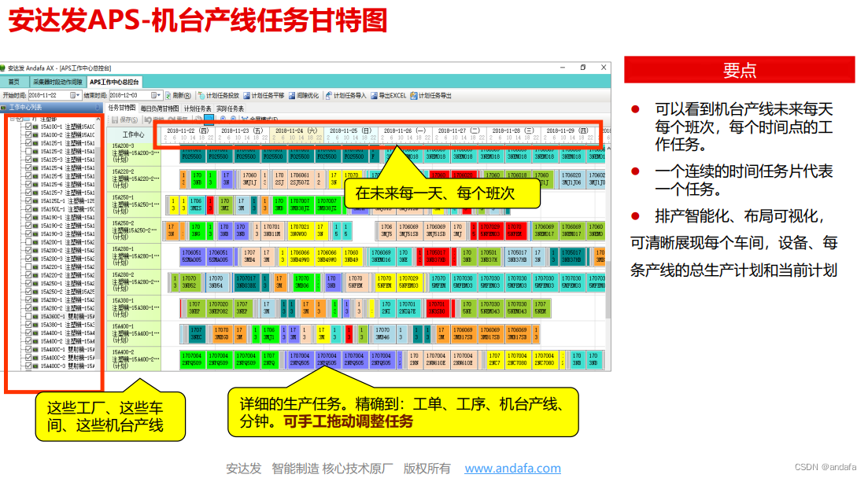Click folder icon of 注塑部 node
This screenshot has width=868, height=478.
27,119
